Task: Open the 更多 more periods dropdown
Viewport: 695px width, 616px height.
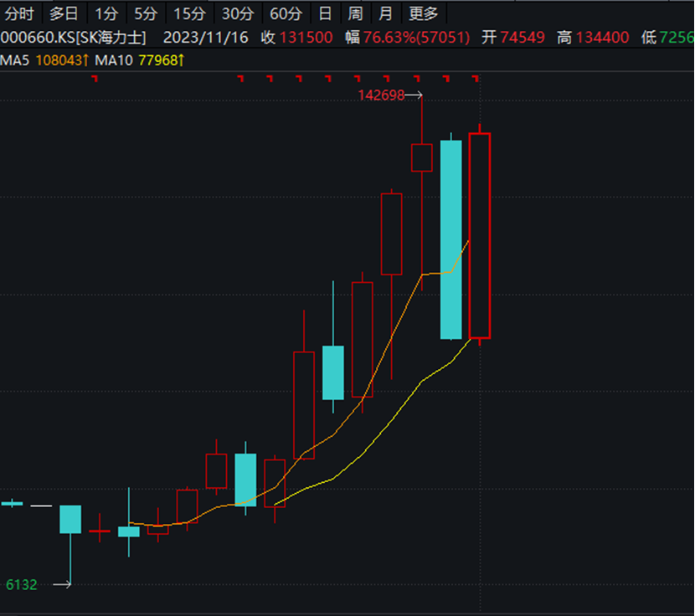Action: coord(424,13)
